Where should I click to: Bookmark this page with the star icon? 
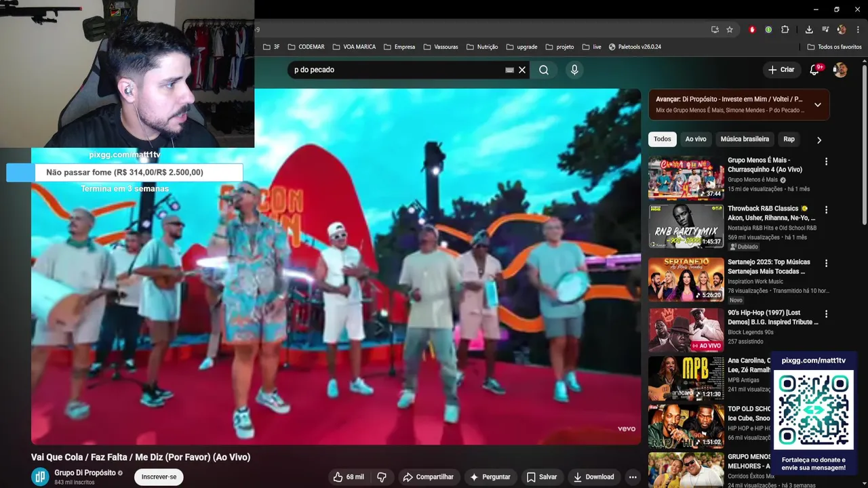[x=730, y=30]
